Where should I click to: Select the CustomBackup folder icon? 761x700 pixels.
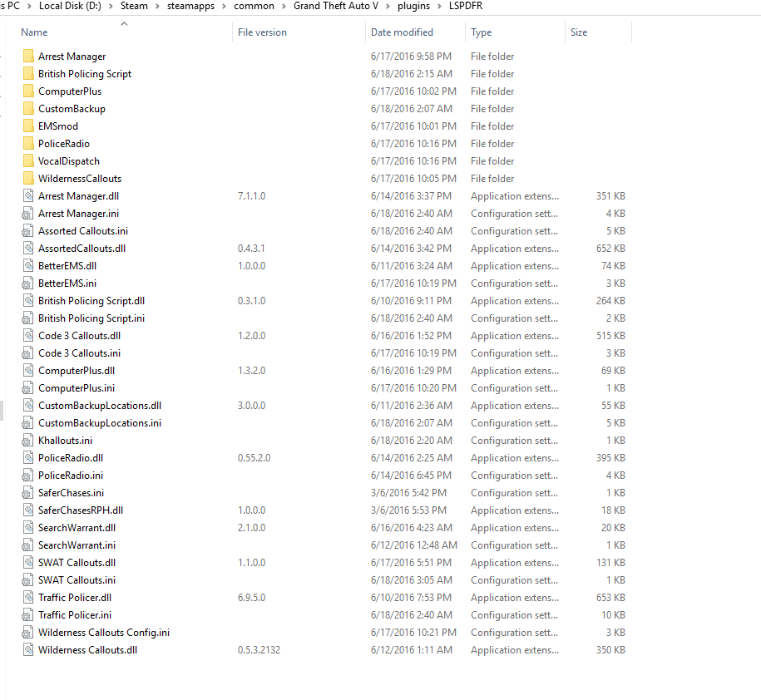[x=28, y=109]
